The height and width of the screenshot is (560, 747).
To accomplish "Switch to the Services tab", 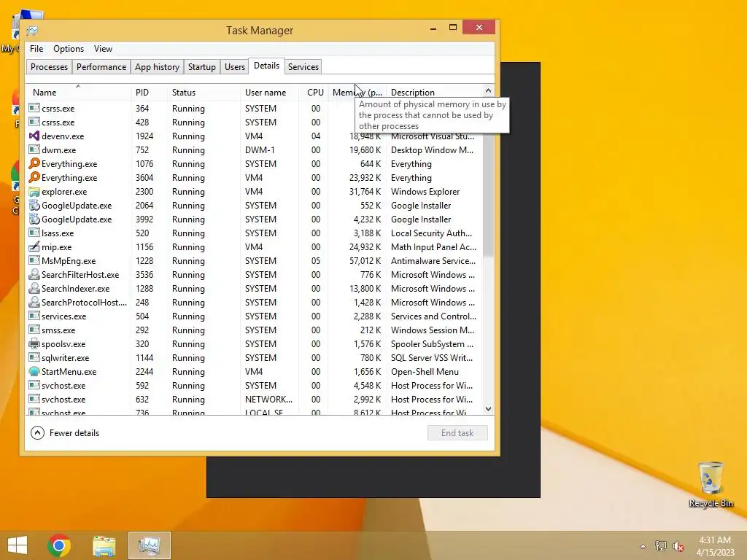I will tap(303, 66).
